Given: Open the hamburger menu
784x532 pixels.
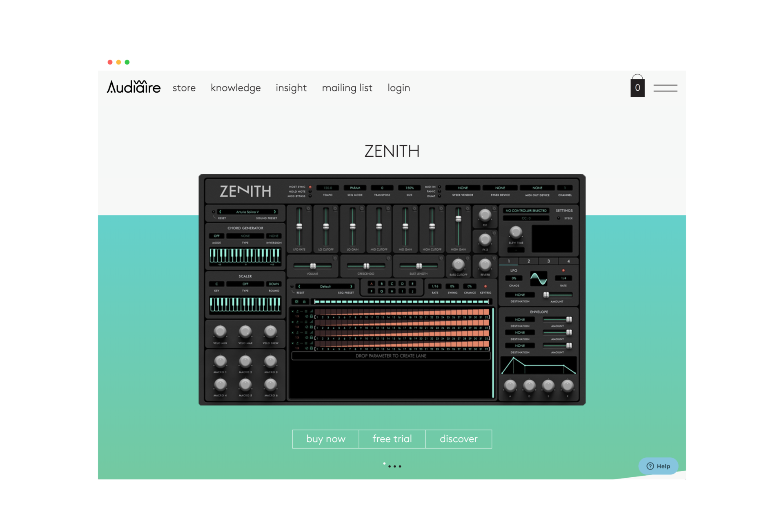Looking at the screenshot, I should (665, 88).
